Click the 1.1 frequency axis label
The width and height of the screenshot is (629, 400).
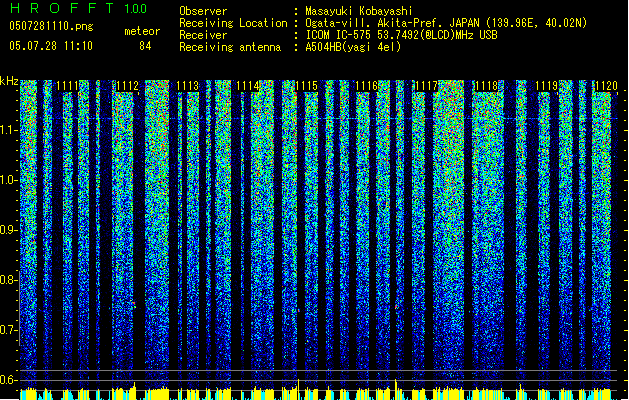coord(8,130)
